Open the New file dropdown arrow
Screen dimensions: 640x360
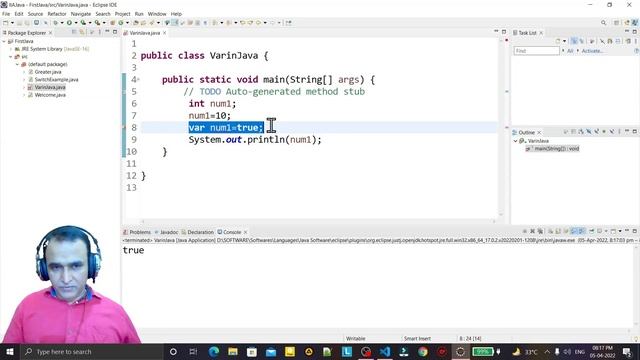(x=12, y=23)
